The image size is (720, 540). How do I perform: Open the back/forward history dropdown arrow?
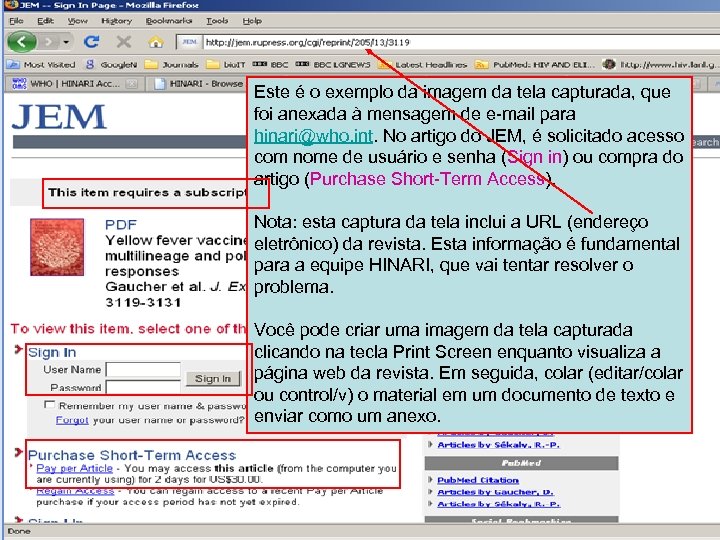66,42
